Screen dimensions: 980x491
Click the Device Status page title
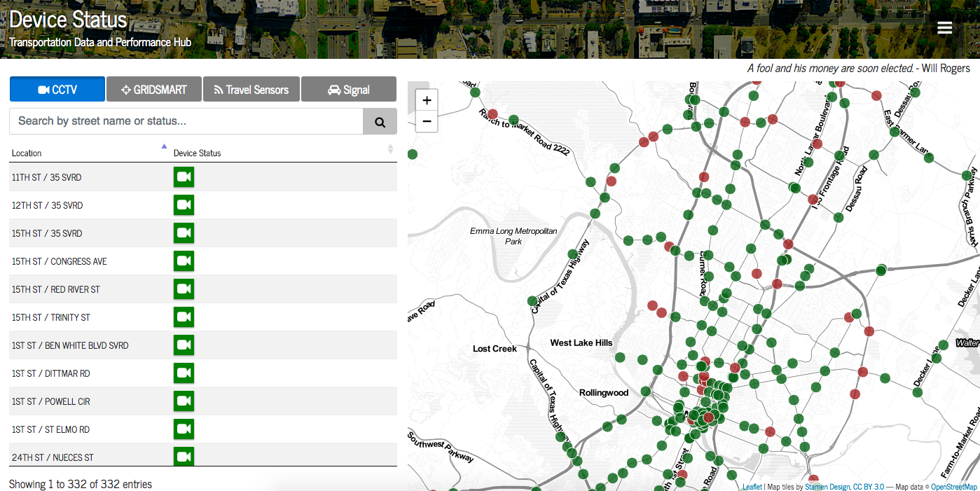coord(68,20)
